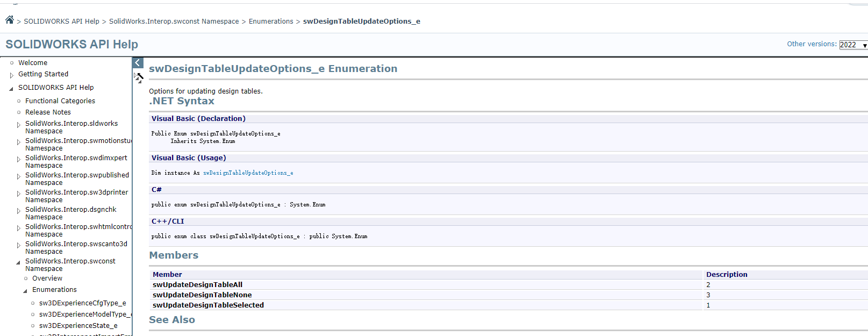Open Functional Categories tree item
Screen dimensions: 868x336
[x=60, y=101]
